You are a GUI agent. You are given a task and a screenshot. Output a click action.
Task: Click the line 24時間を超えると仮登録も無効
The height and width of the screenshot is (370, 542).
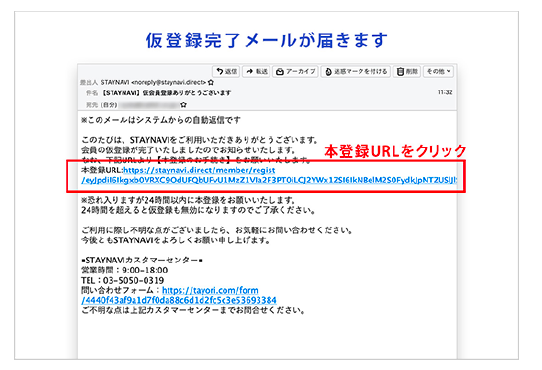click(x=198, y=210)
